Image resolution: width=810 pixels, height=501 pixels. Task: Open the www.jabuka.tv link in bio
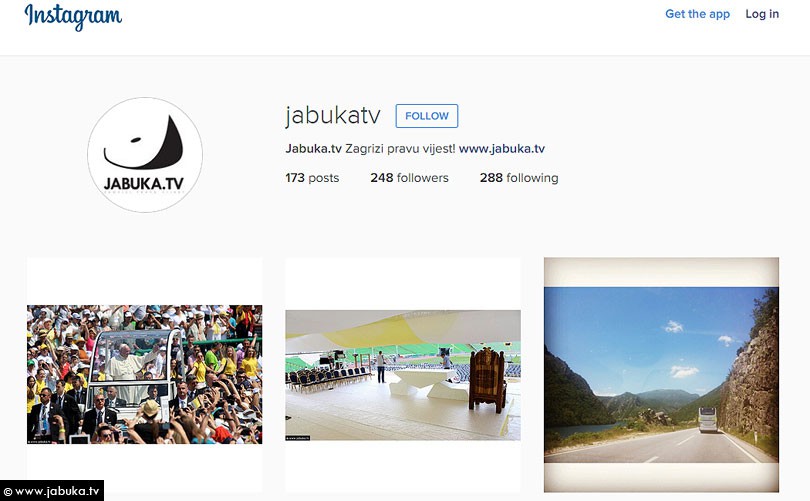(502, 149)
